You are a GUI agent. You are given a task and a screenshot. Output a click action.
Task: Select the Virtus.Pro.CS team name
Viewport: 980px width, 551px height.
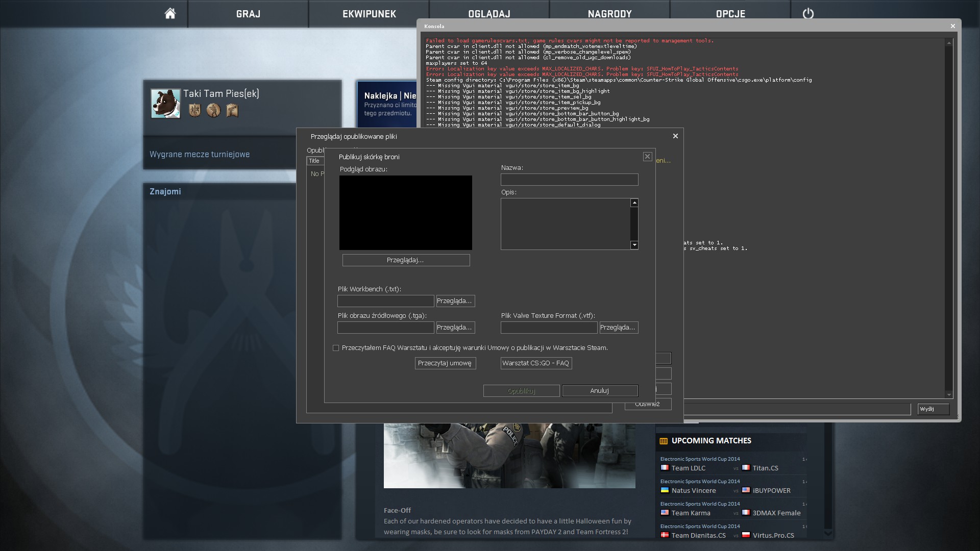pos(773,535)
